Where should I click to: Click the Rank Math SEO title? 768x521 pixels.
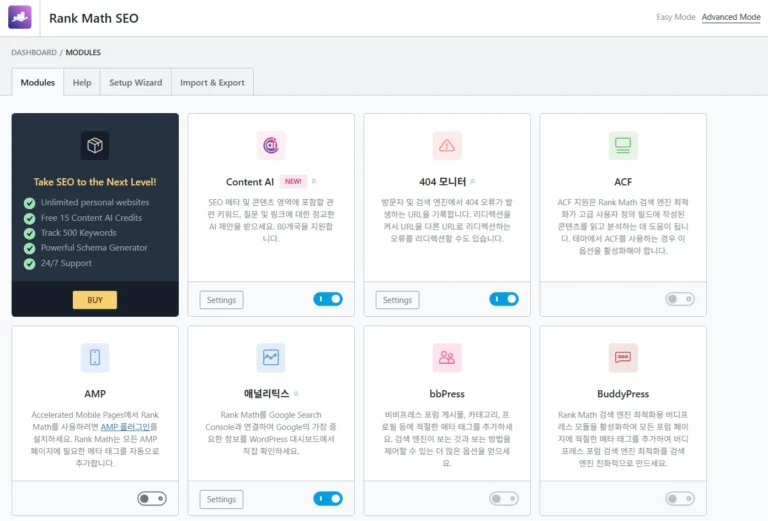(x=94, y=18)
